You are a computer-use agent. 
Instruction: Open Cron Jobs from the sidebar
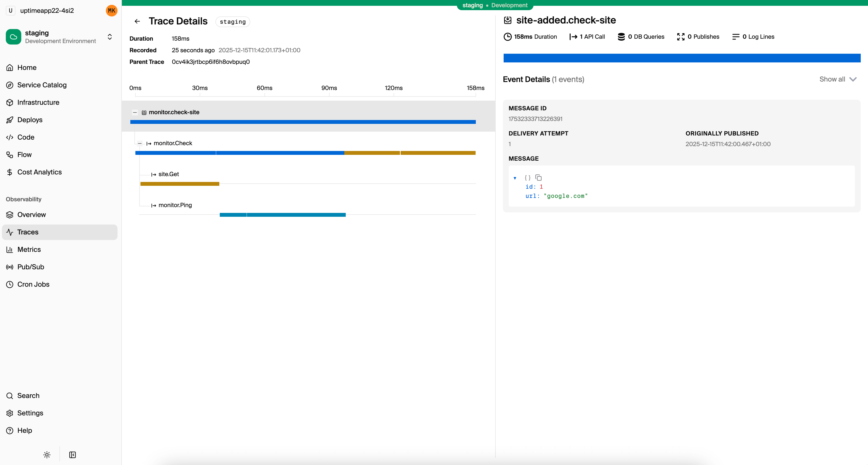33,284
